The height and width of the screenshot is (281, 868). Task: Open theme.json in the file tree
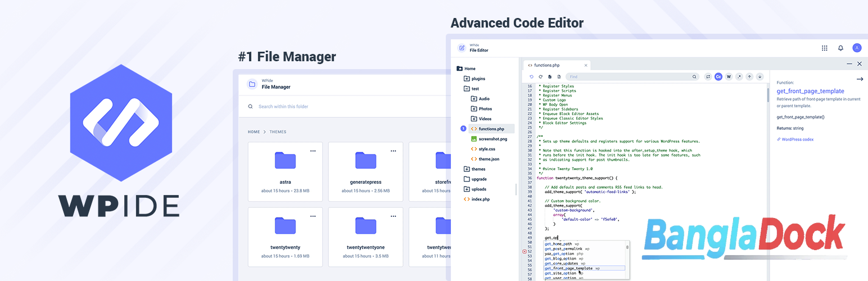485,159
